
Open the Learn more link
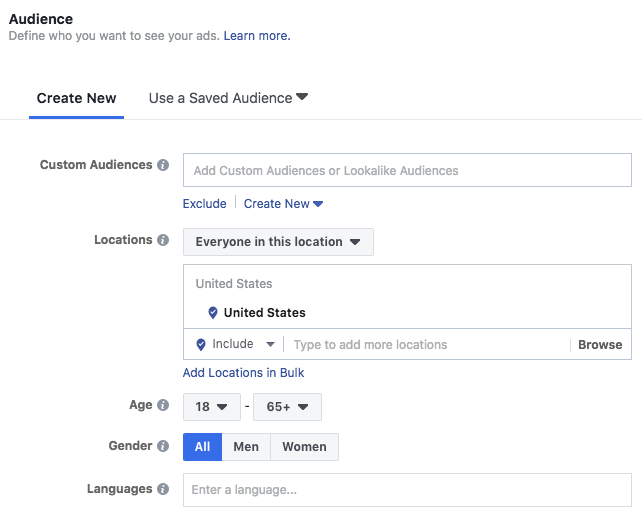click(257, 36)
